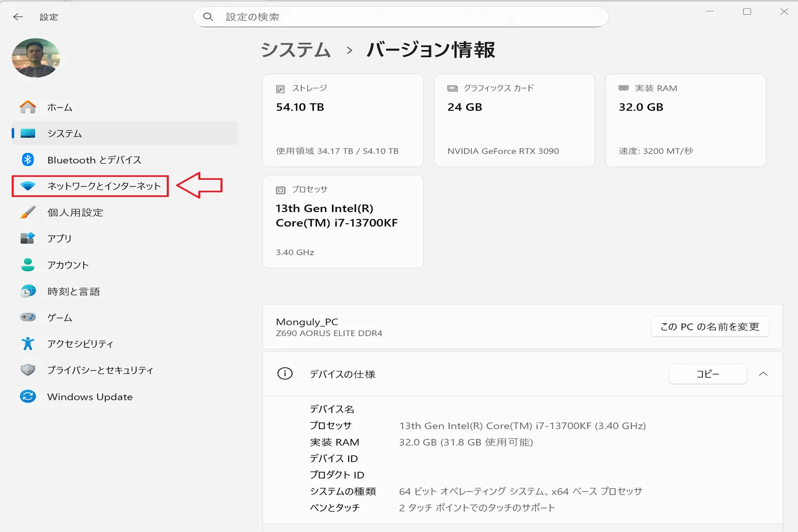Click the System monitor icon in sidebar
The image size is (798, 532).
pos(28,134)
